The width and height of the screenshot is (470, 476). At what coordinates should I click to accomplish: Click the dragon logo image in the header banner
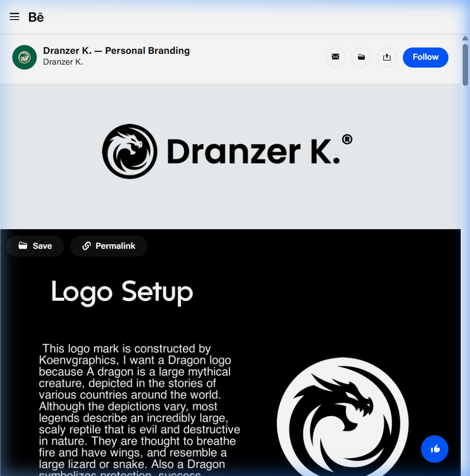coord(129,151)
